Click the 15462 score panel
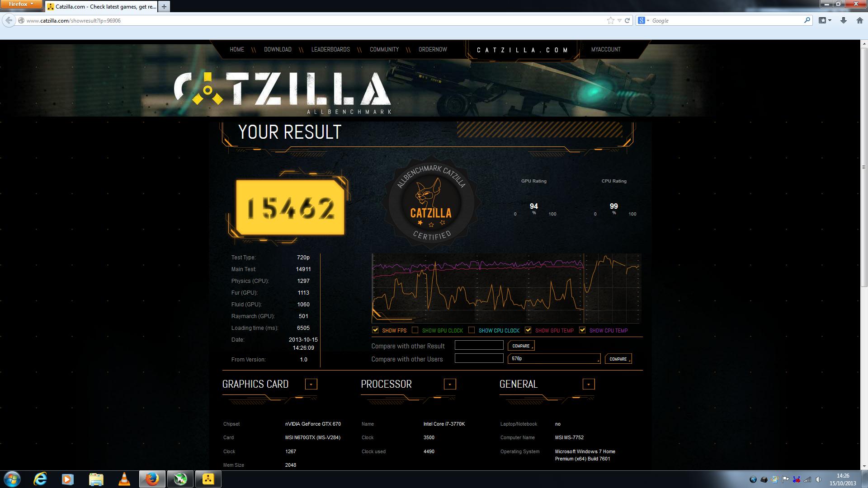This screenshot has height=488, width=868. [290, 207]
